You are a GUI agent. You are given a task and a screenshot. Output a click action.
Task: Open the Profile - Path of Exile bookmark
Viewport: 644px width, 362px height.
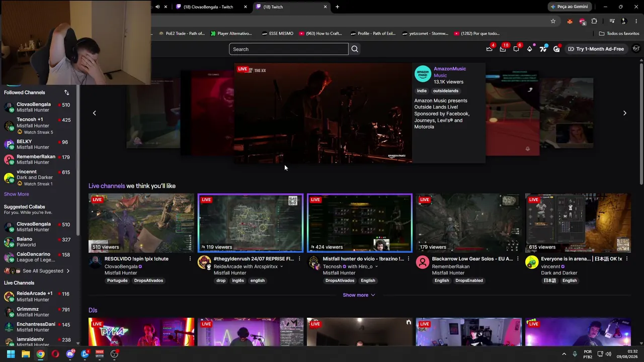(x=372, y=34)
